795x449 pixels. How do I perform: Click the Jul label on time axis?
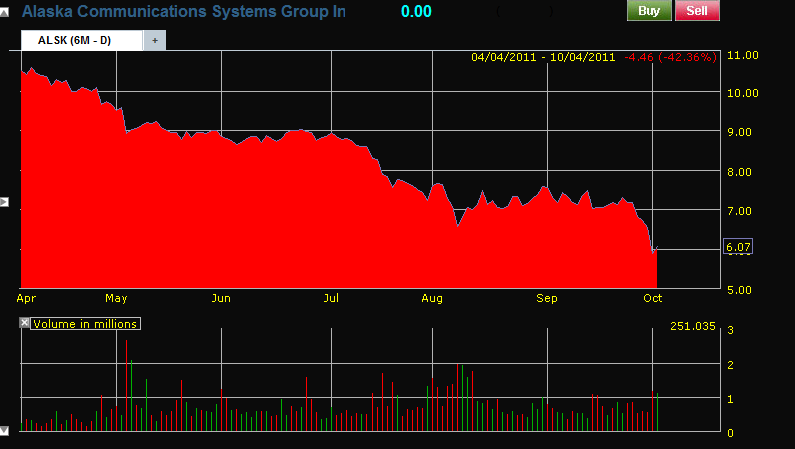331,298
